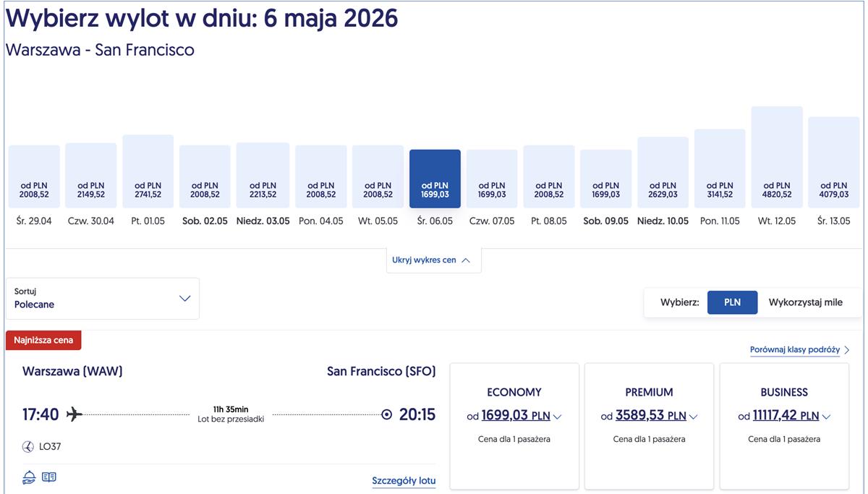Click the meal service icon
This screenshot has width=868, height=494.
pos(29,477)
